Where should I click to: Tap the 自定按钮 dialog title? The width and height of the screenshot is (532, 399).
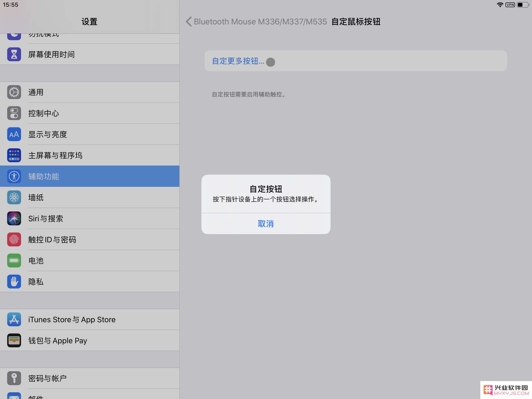tap(266, 189)
